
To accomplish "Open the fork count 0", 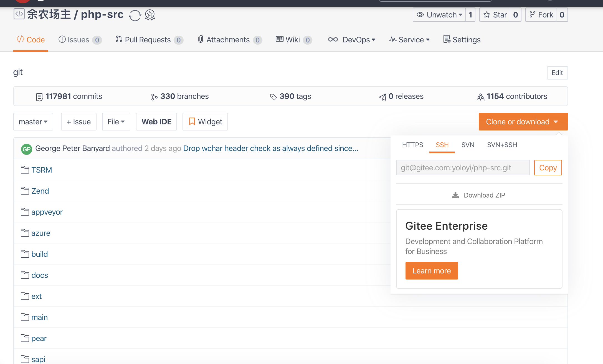I will pos(562,15).
